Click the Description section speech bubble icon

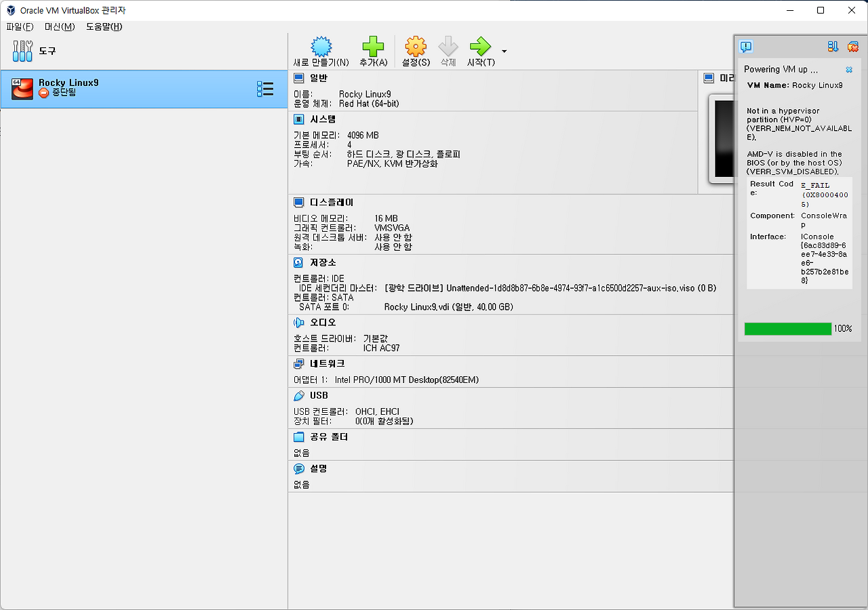coord(298,469)
